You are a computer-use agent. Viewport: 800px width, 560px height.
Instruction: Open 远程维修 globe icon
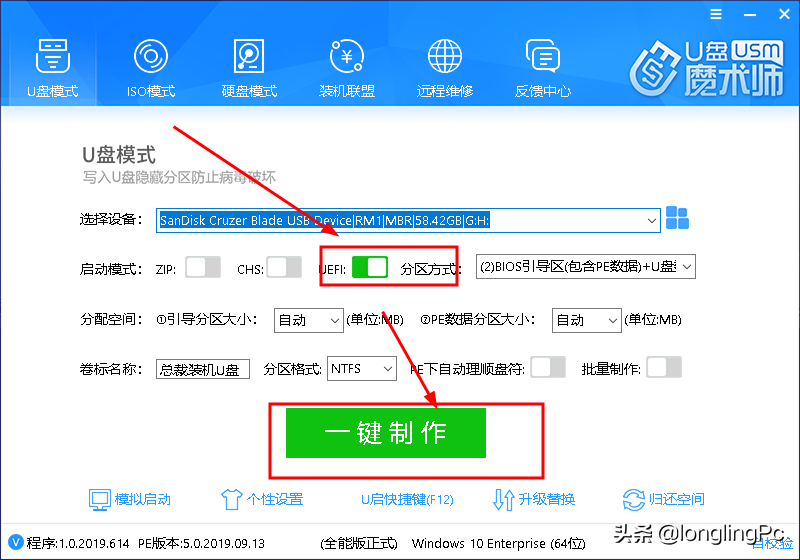pos(444,56)
